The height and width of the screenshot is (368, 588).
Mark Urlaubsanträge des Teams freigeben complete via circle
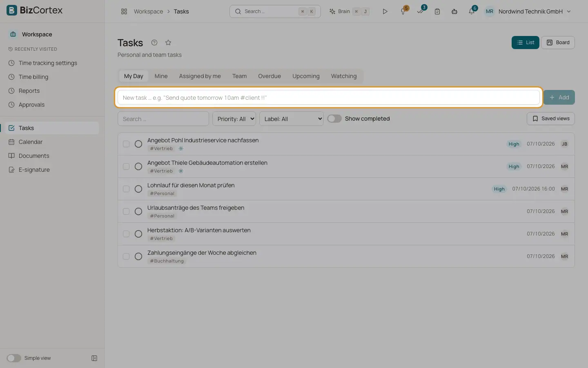pos(138,211)
